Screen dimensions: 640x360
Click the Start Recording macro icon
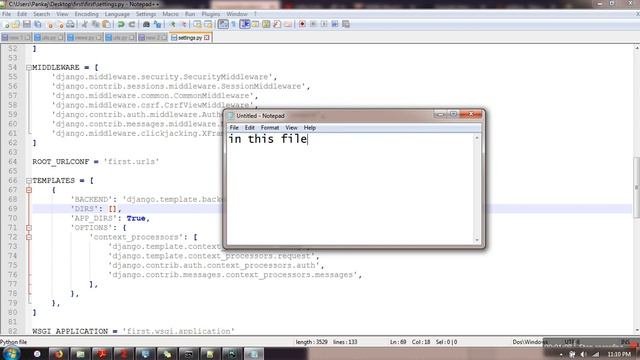302,24
